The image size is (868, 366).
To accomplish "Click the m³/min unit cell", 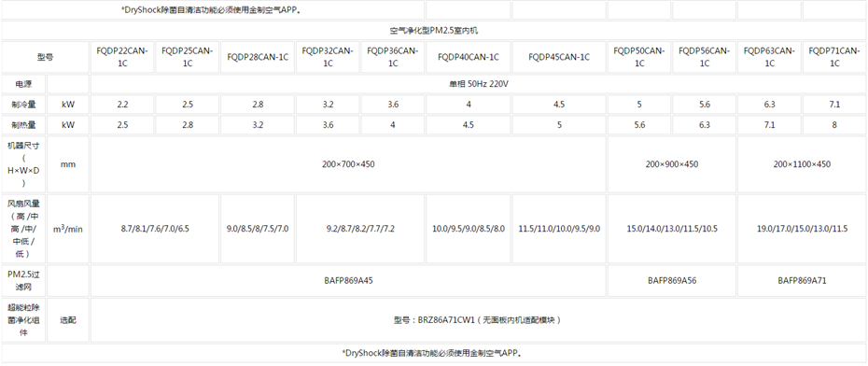I will (x=67, y=229).
